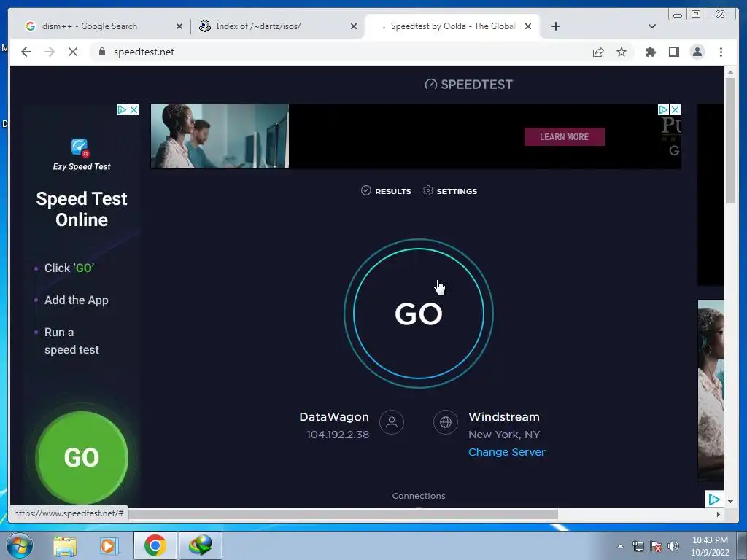Click the IP address 104.192.2.38
Image resolution: width=747 pixels, height=560 pixels.
(338, 435)
